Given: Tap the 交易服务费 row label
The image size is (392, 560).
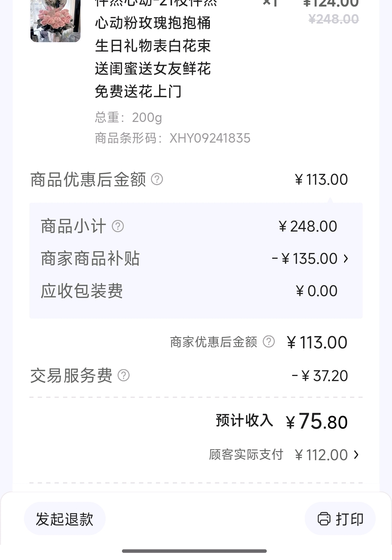Looking at the screenshot, I should point(71,376).
